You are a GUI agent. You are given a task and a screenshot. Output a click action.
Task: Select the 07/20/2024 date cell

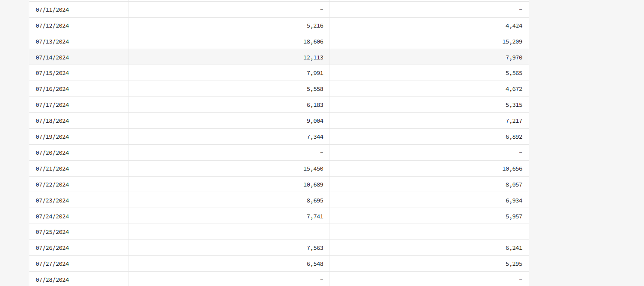coord(79,153)
